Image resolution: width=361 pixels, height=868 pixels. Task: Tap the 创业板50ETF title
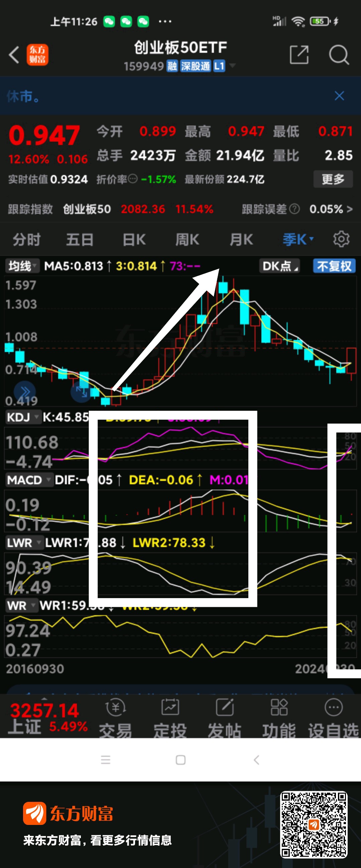click(180, 47)
